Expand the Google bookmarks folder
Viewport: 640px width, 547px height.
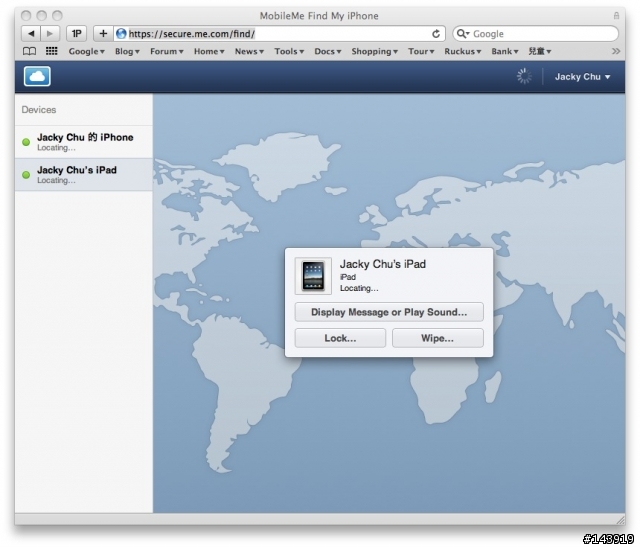tap(87, 51)
